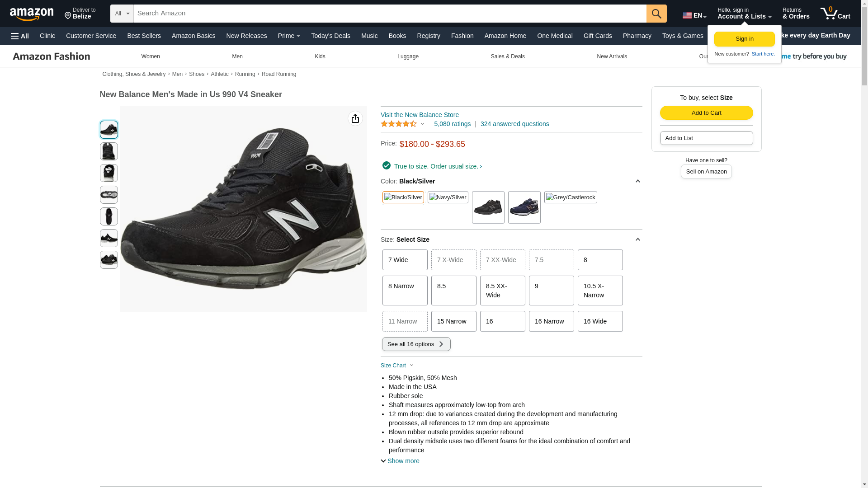Choose size 16 Narrow option
The height and width of the screenshot is (488, 868).
[551, 321]
